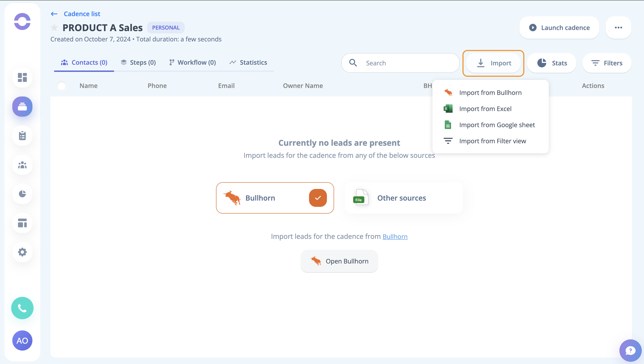644x364 pixels.
Task: Select the Other sources card
Action: click(x=404, y=198)
